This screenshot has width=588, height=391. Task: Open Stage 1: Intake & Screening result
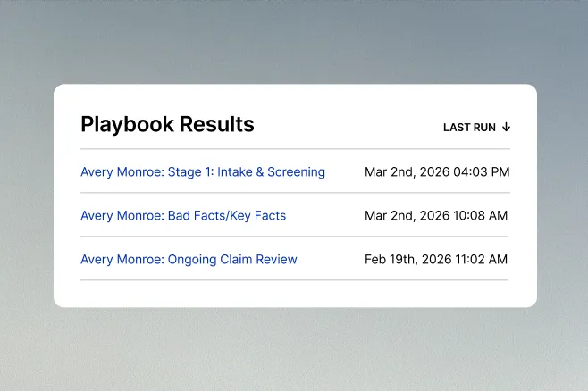tap(203, 171)
